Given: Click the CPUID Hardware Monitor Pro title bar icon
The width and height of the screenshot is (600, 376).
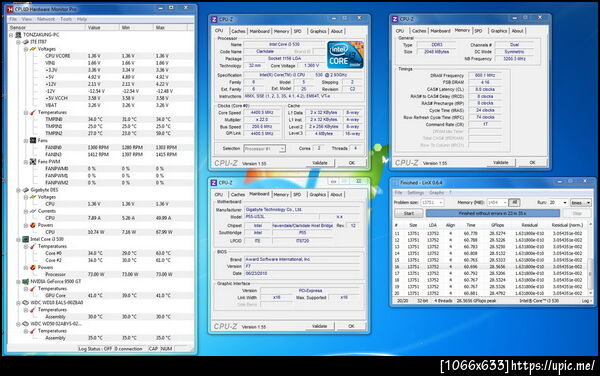Looking at the screenshot, I should pos(10,9).
